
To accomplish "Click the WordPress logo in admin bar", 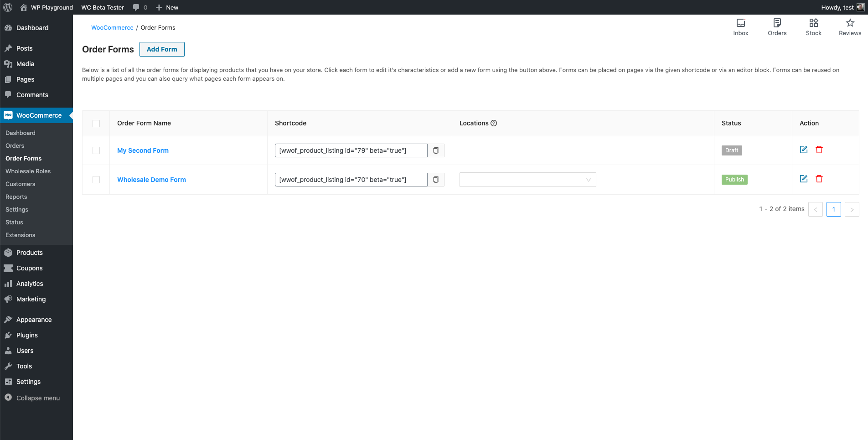I will click(x=8, y=7).
